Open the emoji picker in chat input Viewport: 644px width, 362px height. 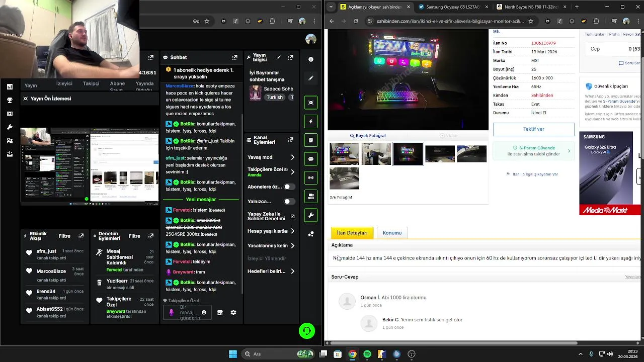click(x=204, y=312)
